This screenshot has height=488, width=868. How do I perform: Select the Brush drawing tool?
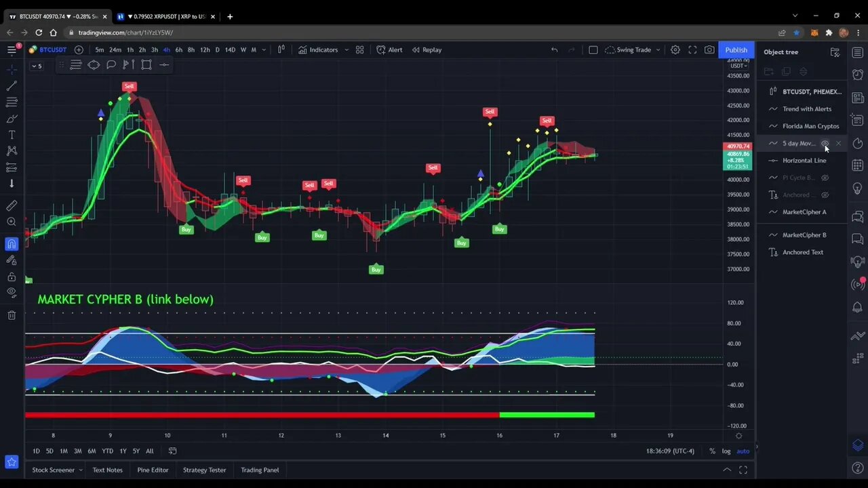[x=12, y=119]
